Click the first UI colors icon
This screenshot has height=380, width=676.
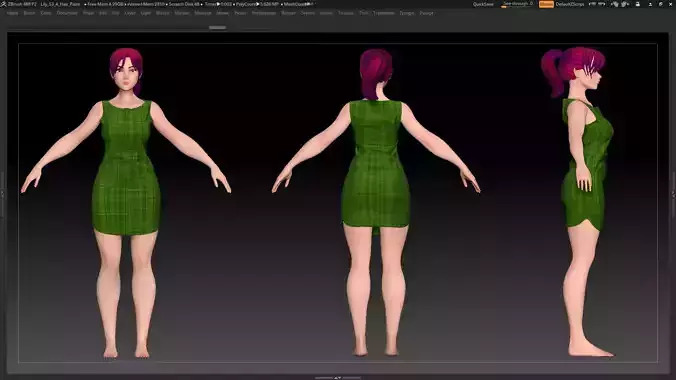tap(615, 4)
